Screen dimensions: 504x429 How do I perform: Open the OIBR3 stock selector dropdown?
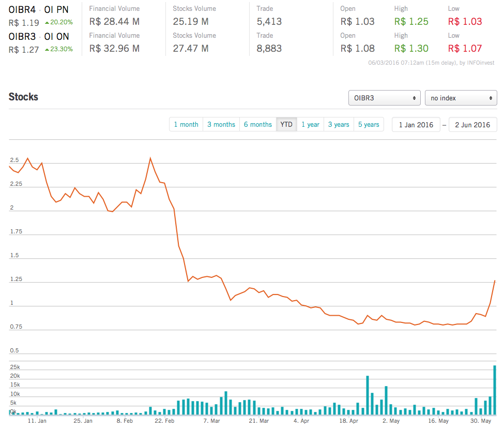pos(384,98)
